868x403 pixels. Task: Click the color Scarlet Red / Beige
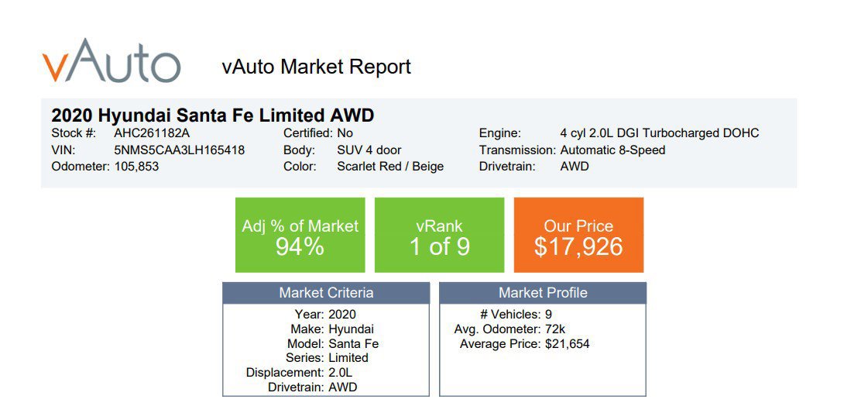point(390,166)
